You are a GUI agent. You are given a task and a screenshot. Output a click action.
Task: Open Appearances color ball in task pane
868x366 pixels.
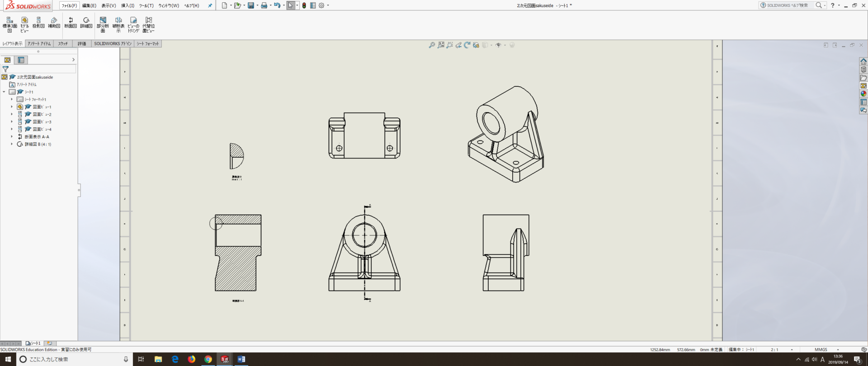click(863, 94)
